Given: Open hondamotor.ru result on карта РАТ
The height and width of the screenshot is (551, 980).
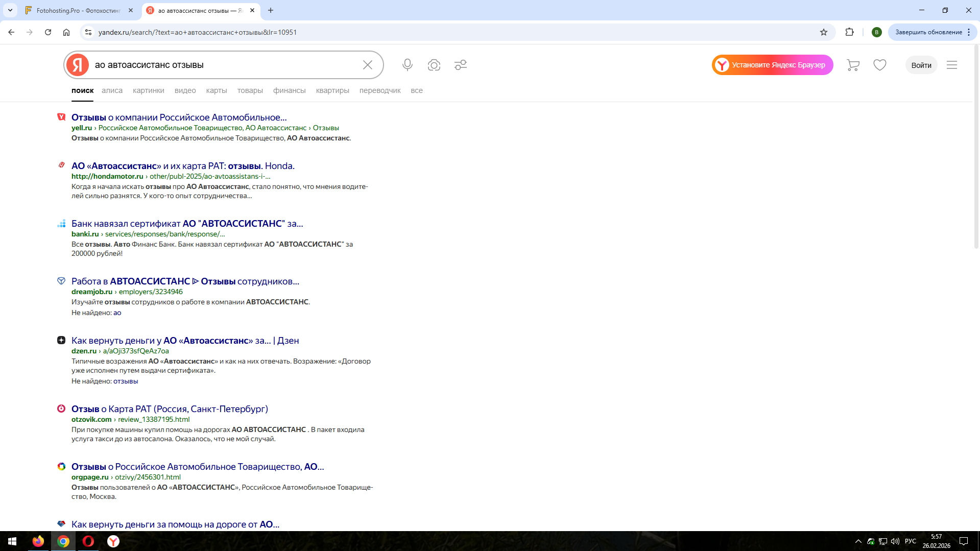Looking at the screenshot, I should coord(183,166).
